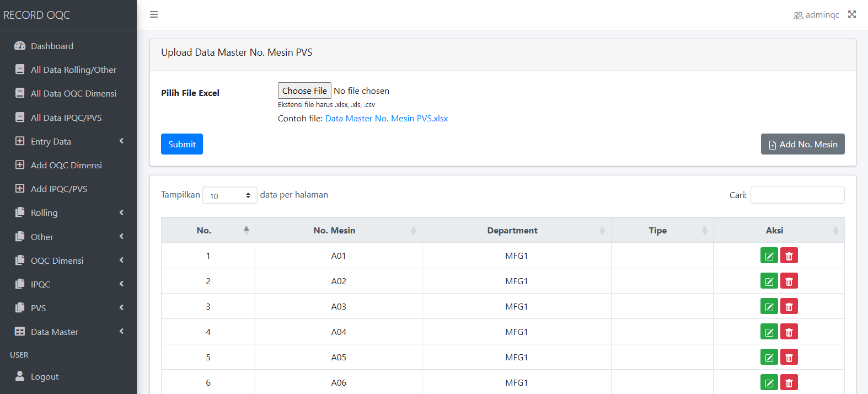The image size is (868, 394).
Task: Delete machine A03 using trash icon
Action: click(x=789, y=307)
